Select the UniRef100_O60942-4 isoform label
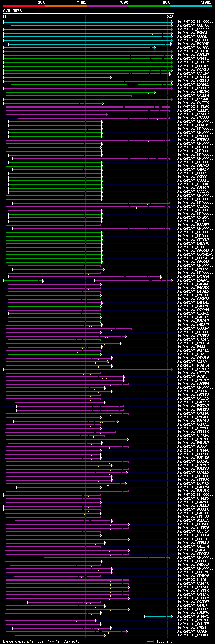 tap(195, 258)
